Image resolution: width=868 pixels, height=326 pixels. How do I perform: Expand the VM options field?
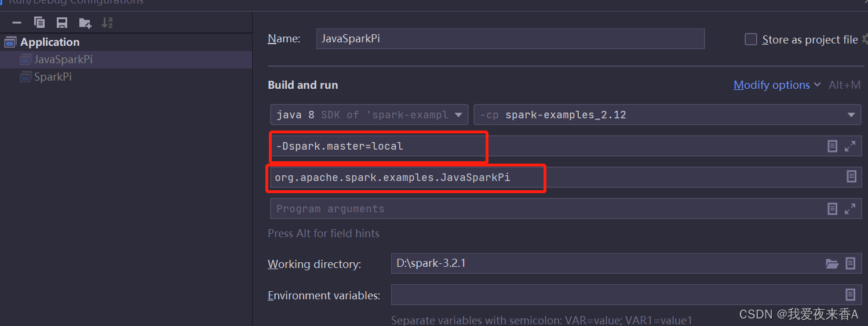tap(850, 146)
